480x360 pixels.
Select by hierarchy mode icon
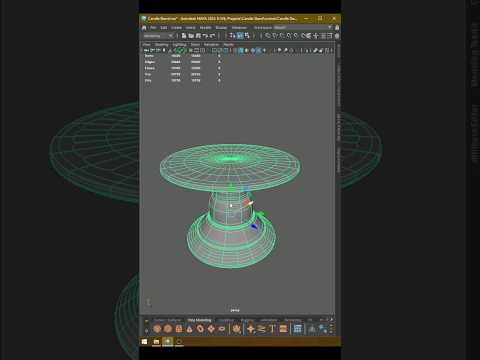[233, 35]
